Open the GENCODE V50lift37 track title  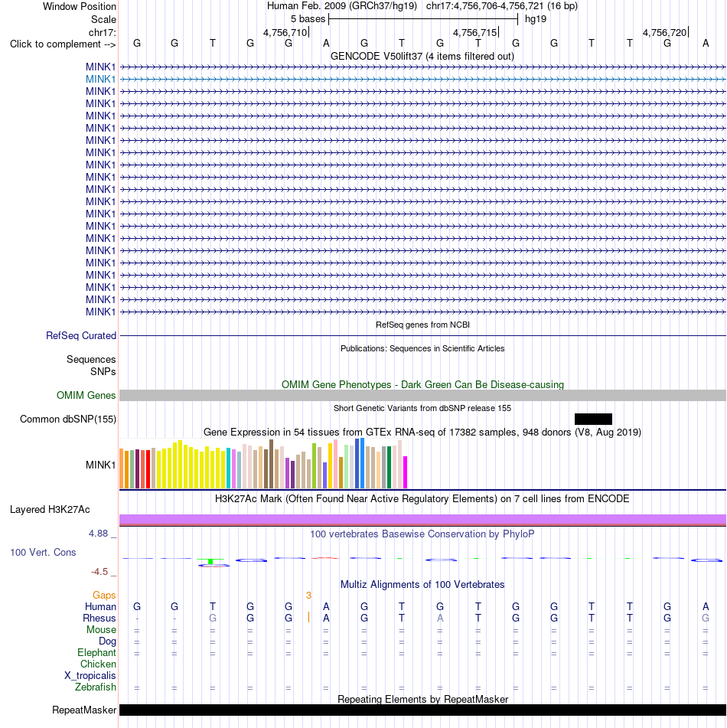pos(422,56)
